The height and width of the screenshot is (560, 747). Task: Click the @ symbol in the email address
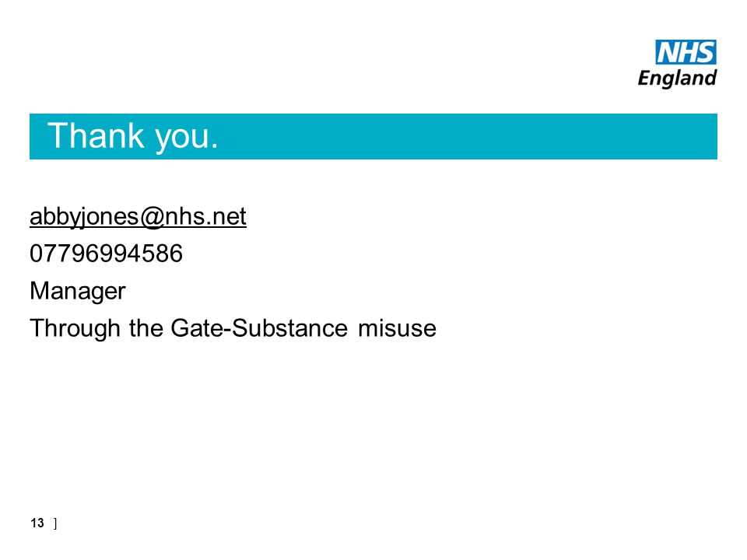(x=152, y=217)
